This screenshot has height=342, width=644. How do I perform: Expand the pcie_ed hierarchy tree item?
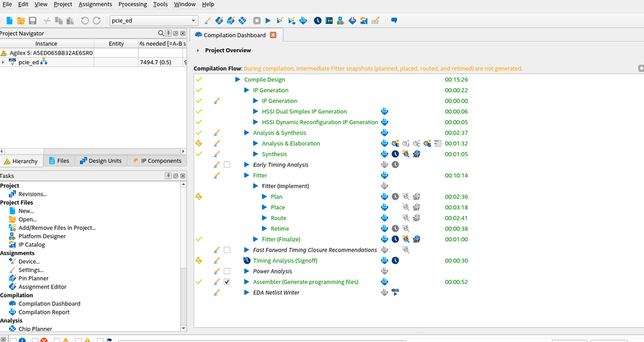click(3, 62)
